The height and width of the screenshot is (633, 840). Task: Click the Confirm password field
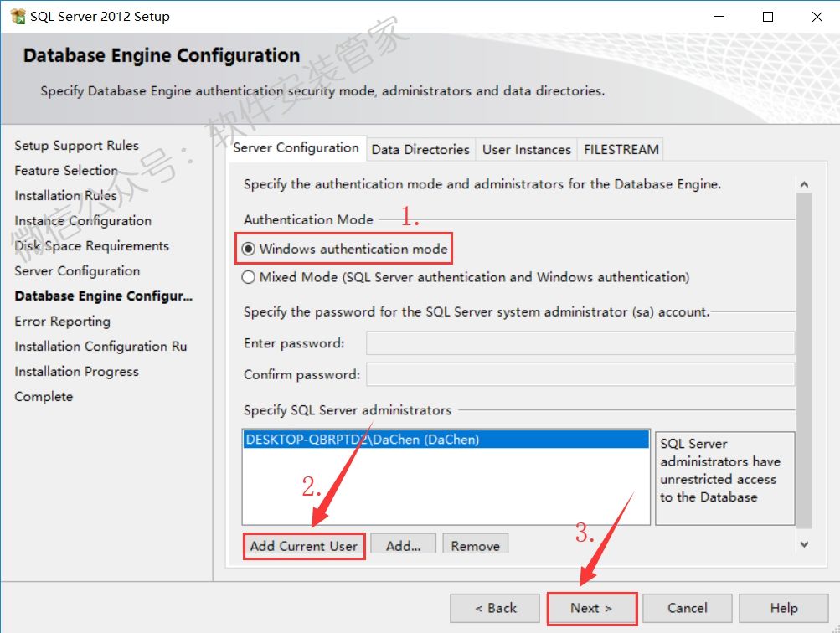[580, 374]
